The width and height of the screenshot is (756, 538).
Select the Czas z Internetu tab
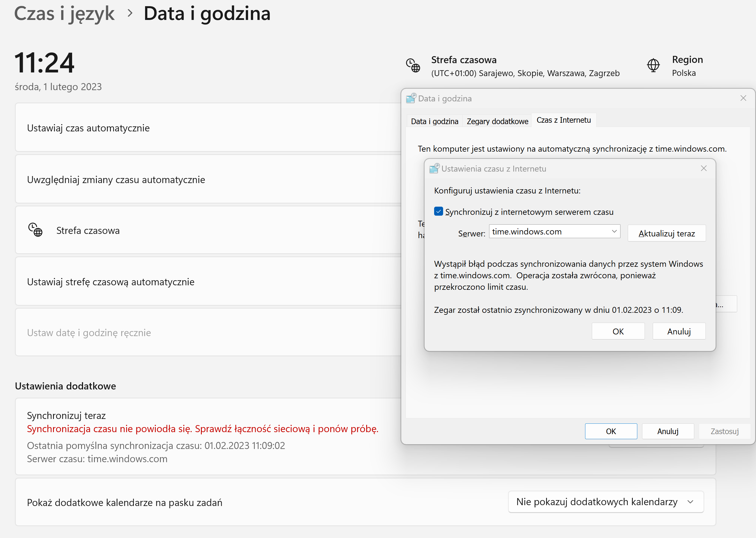[x=563, y=120]
